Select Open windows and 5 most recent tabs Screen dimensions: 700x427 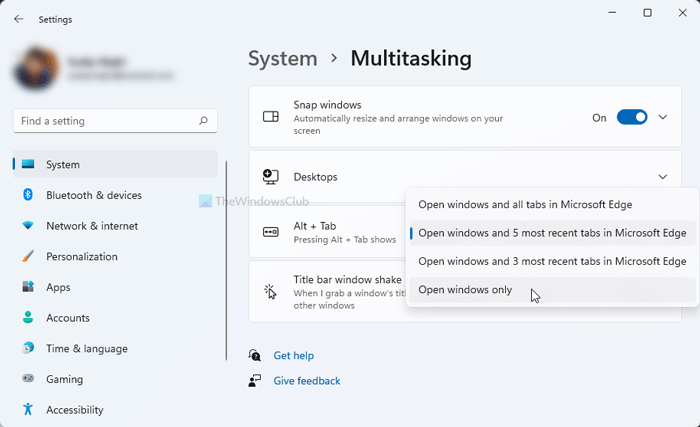(552, 233)
